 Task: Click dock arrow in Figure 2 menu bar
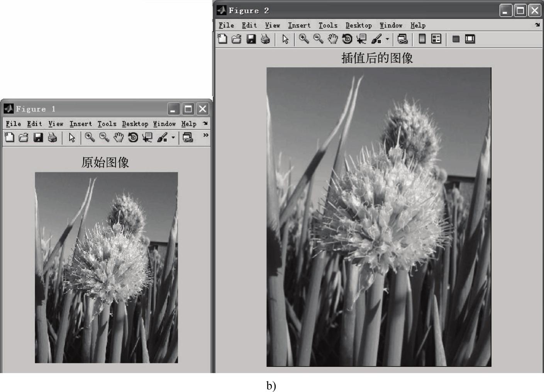[537, 25]
